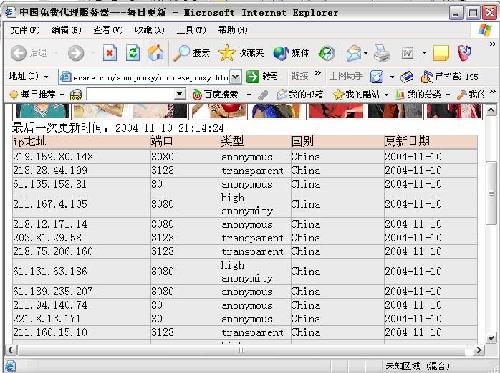Open the View menu
Screen dimensions: 500x373
tap(108, 30)
